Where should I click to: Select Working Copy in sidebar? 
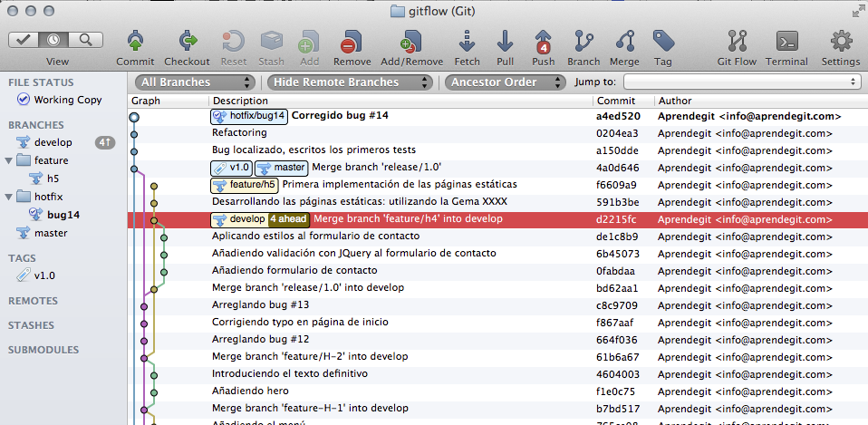pos(67,100)
